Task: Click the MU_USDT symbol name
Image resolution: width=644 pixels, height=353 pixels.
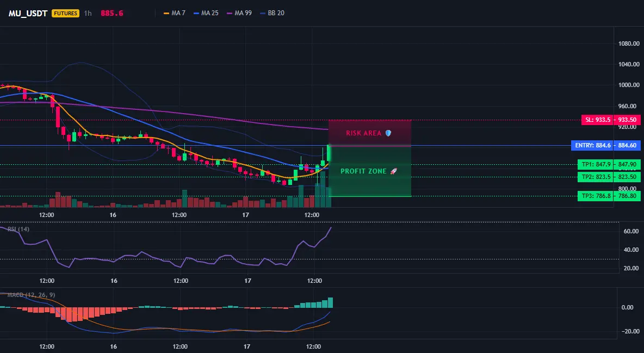Action: tap(28, 13)
